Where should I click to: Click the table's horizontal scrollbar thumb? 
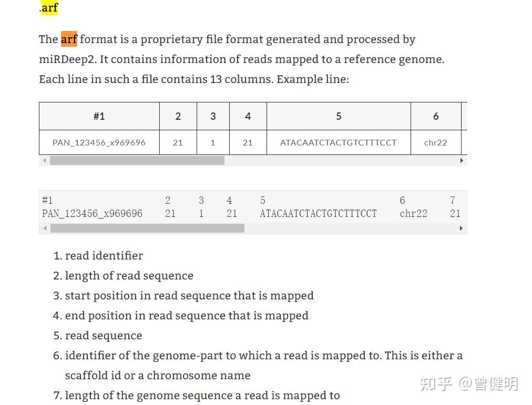(137, 161)
